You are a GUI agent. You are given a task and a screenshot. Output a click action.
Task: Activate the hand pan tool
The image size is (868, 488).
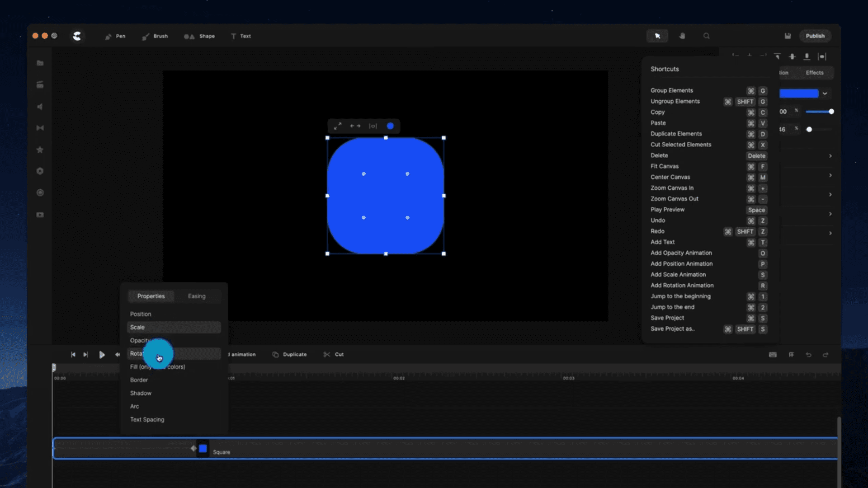click(682, 36)
